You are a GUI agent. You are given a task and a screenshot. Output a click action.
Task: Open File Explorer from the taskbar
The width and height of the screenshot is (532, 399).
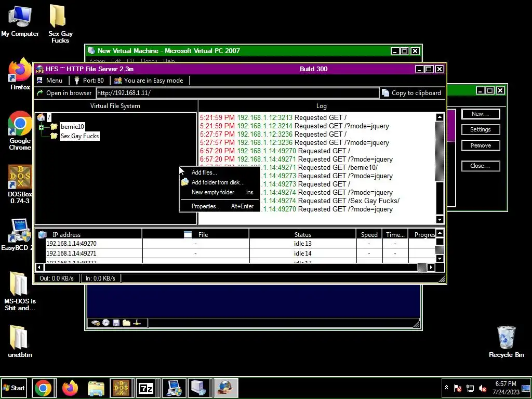(96, 388)
